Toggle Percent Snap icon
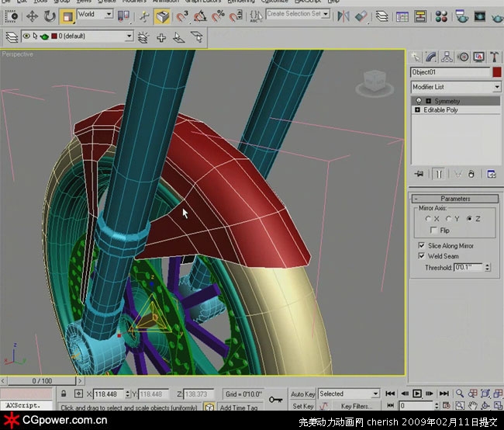Image resolution: width=504 pixels, height=430 pixels. point(218,16)
